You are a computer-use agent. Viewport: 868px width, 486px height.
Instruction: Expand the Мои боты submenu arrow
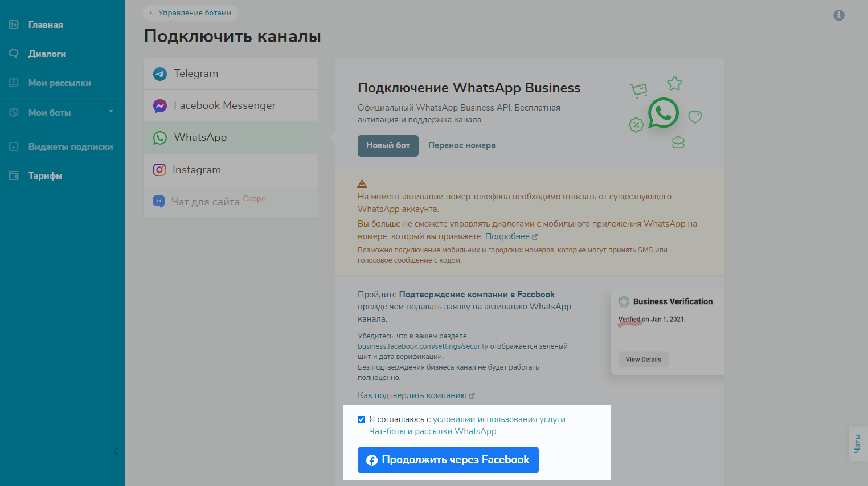111,111
